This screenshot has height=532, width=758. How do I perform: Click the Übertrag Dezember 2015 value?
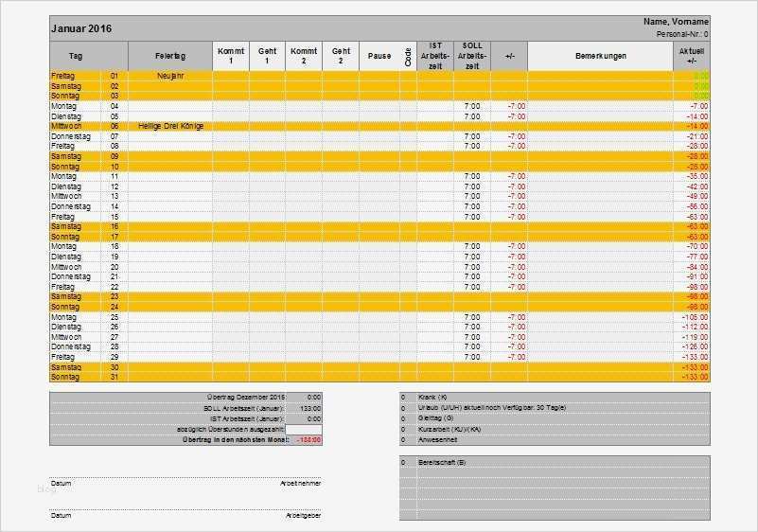click(x=304, y=397)
